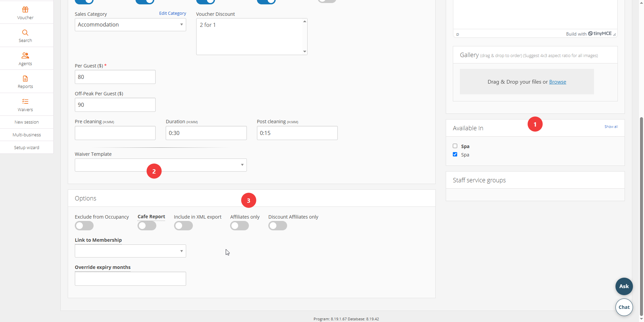
Task: Click the Duration field showing 0:30
Action: 206,133
